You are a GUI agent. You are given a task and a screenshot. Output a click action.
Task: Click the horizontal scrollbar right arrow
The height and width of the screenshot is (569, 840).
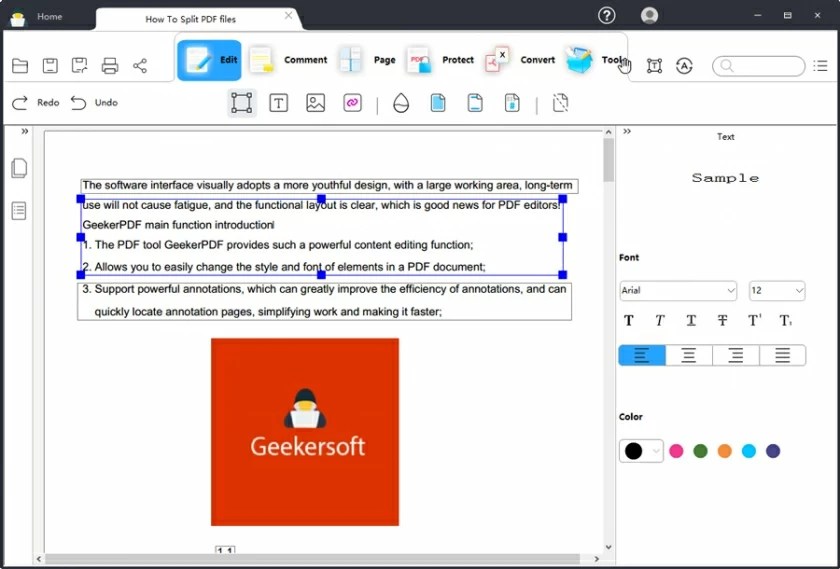tap(597, 559)
